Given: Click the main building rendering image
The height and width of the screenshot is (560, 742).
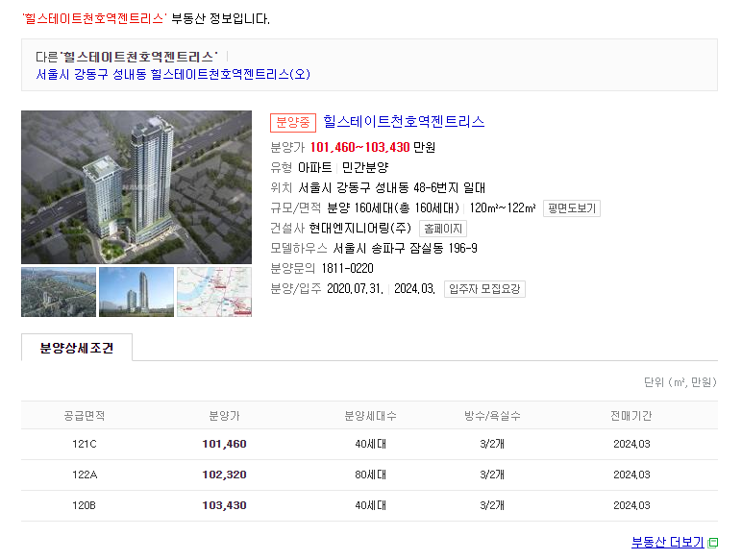Looking at the screenshot, I should (136, 187).
